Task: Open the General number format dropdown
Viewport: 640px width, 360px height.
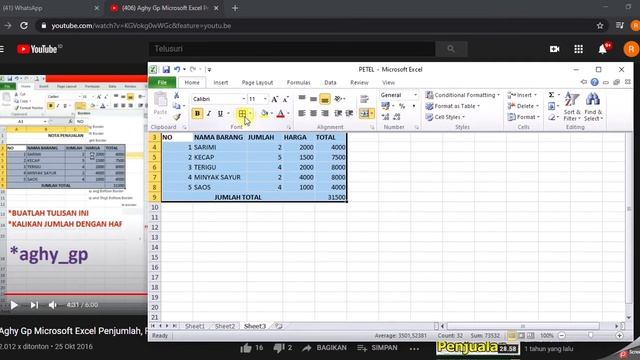Action: (415, 95)
